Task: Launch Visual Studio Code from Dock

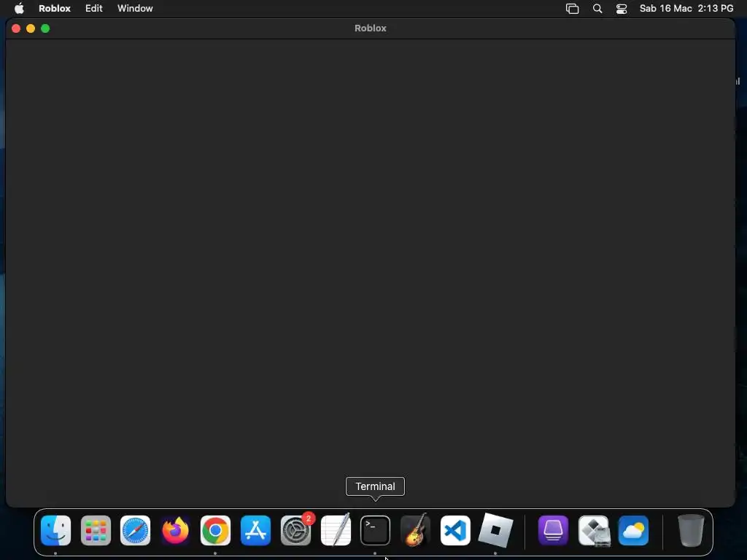Action: (x=455, y=531)
